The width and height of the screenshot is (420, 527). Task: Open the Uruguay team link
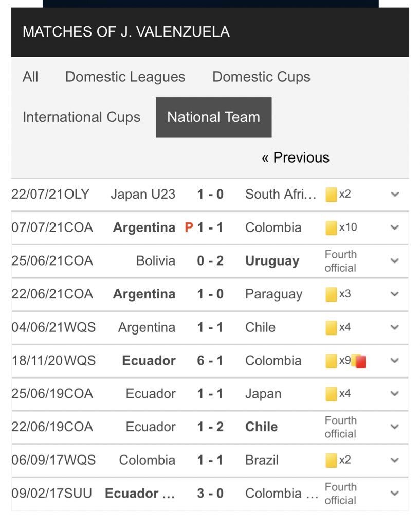pyautogui.click(x=272, y=261)
